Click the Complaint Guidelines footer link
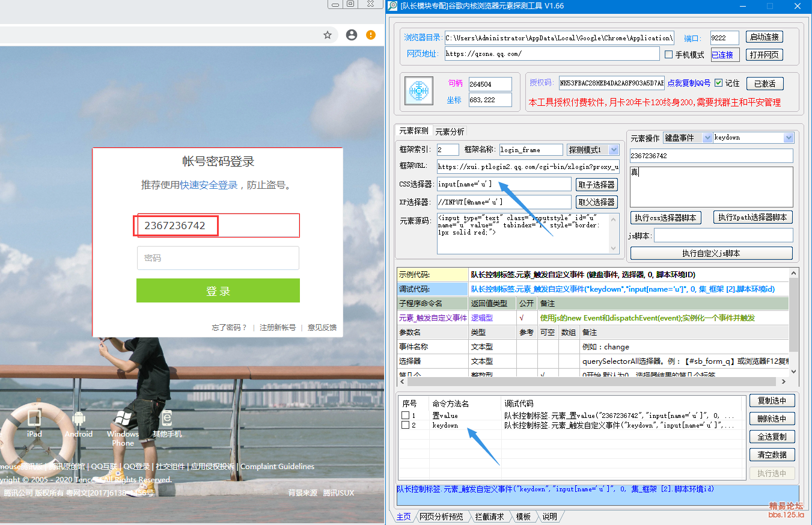 tap(277, 467)
